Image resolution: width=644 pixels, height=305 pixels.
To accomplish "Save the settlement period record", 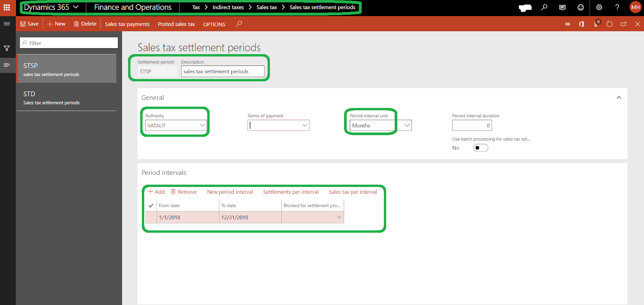I will tap(29, 24).
